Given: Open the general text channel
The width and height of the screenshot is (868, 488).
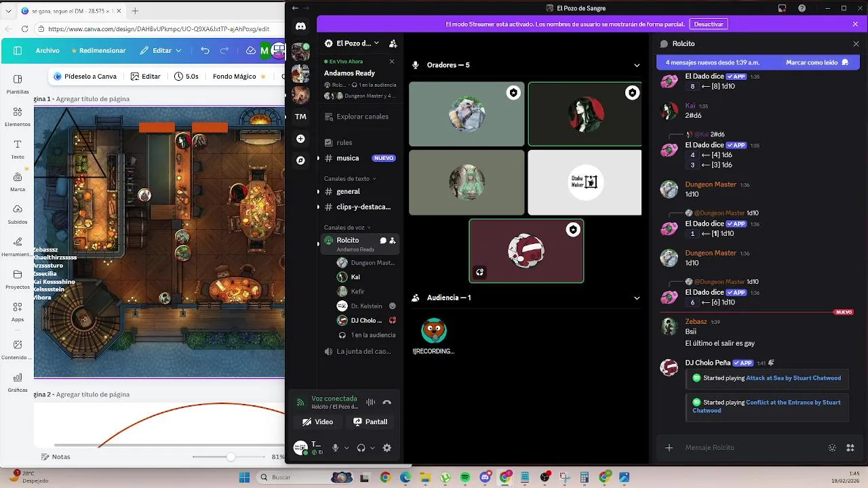Looking at the screenshot, I should click(x=358, y=191).
